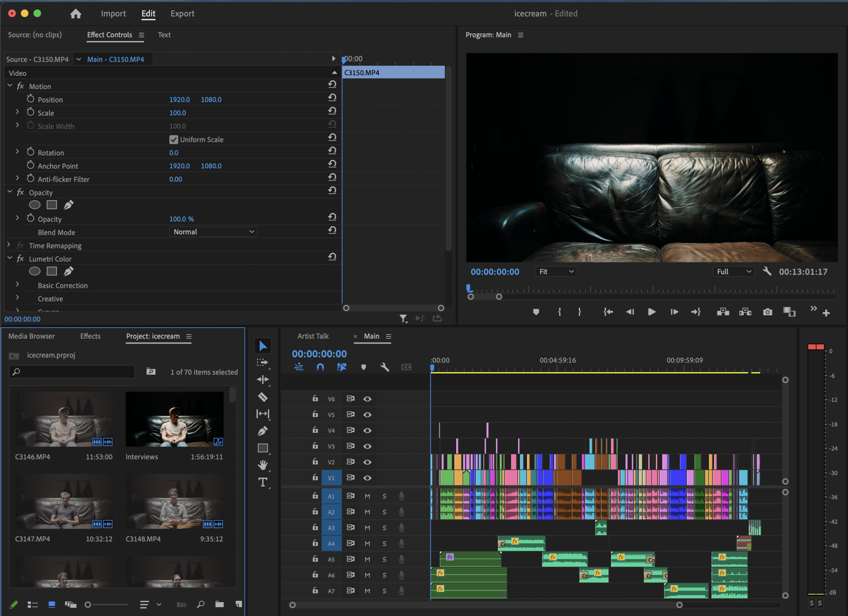This screenshot has width=848, height=616.
Task: Click Mark In button
Action: click(560, 312)
